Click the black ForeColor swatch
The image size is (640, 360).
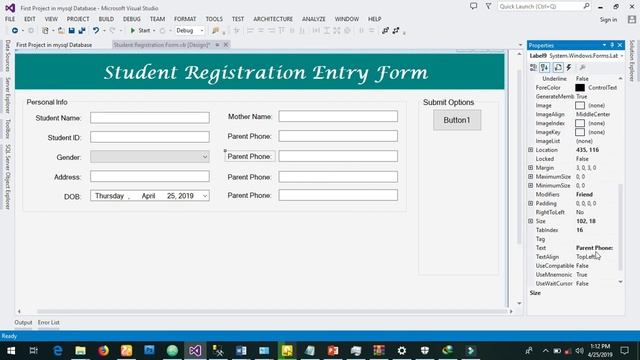point(580,88)
